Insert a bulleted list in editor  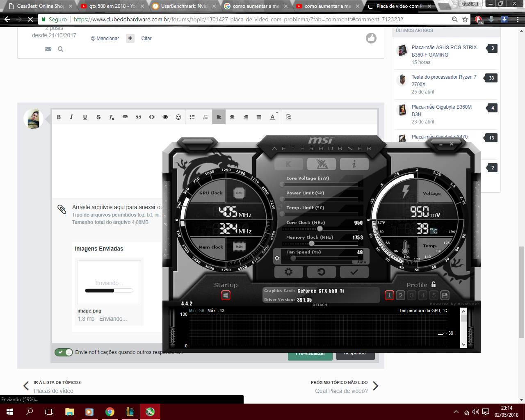pos(192,117)
